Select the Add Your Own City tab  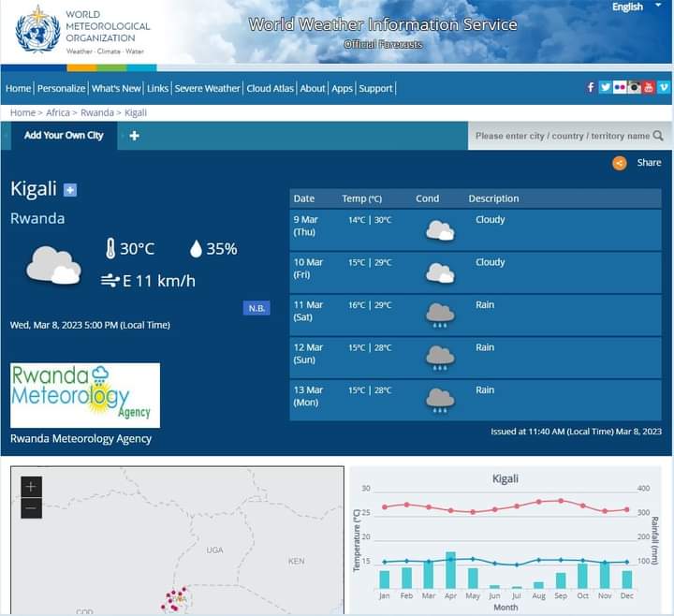pos(64,136)
